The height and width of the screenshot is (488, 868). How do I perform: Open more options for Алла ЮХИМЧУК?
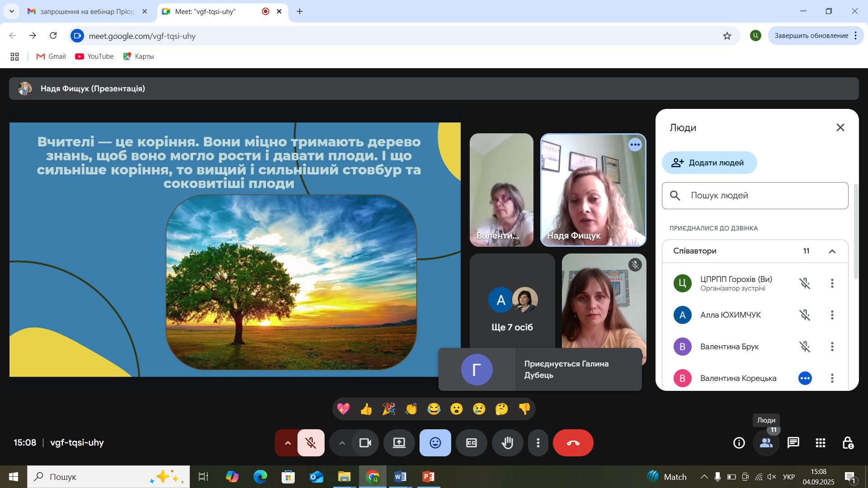tap(832, 315)
